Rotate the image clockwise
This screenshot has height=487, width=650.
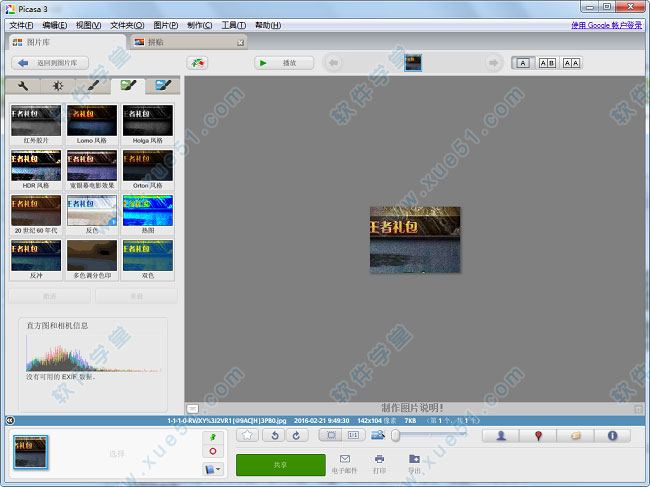click(x=296, y=435)
